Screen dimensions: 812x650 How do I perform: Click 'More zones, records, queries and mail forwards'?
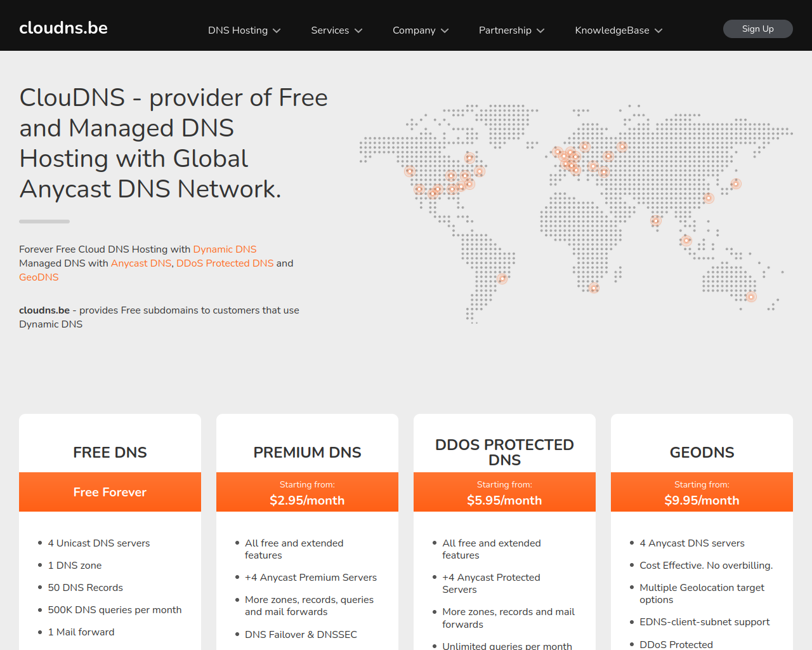coord(309,606)
